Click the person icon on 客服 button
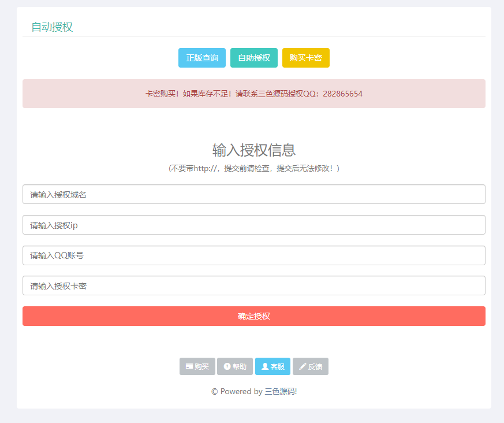The width and height of the screenshot is (504, 423). tap(266, 366)
